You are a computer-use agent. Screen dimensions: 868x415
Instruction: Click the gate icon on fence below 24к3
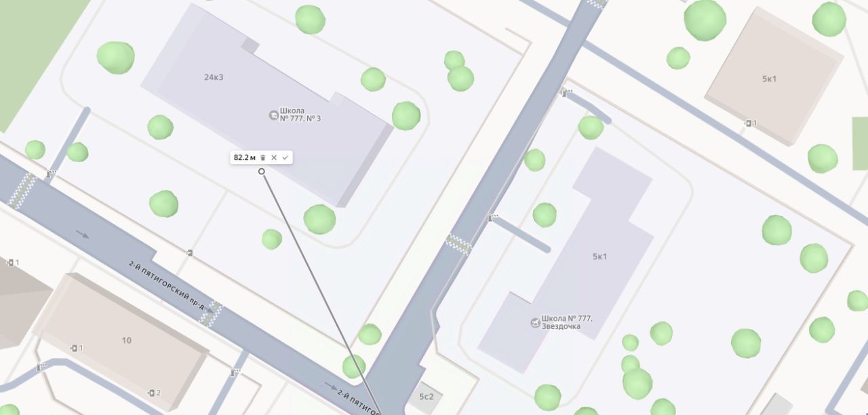pyautogui.click(x=189, y=253)
